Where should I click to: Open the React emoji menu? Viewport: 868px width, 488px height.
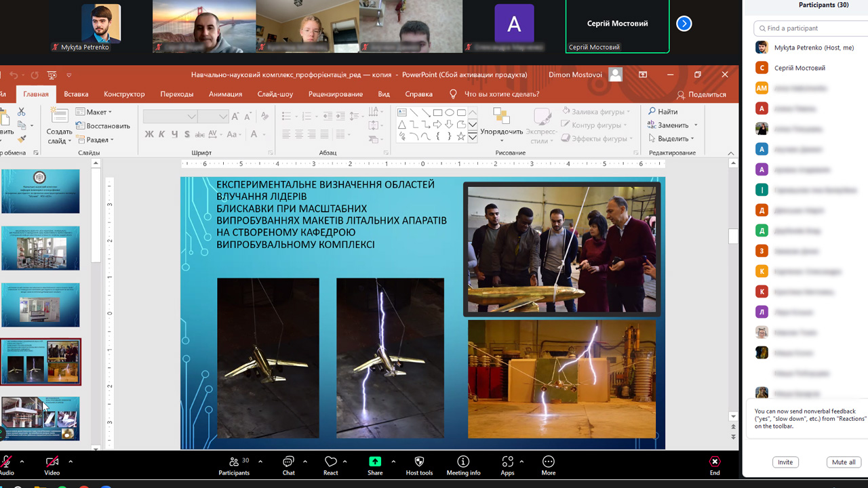pos(330,462)
